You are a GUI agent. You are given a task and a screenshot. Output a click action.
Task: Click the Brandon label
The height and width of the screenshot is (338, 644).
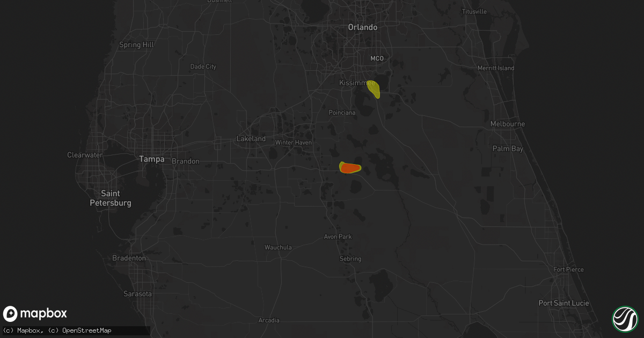tap(186, 161)
